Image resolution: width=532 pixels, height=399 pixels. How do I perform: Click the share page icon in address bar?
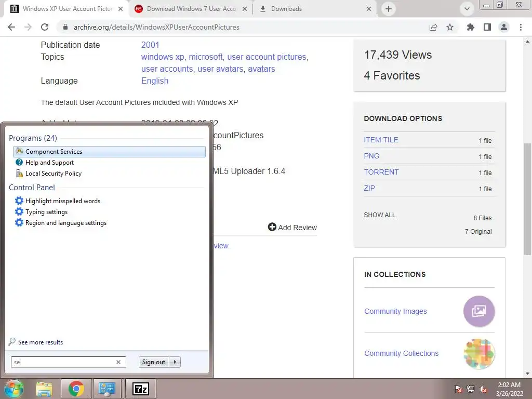click(433, 27)
